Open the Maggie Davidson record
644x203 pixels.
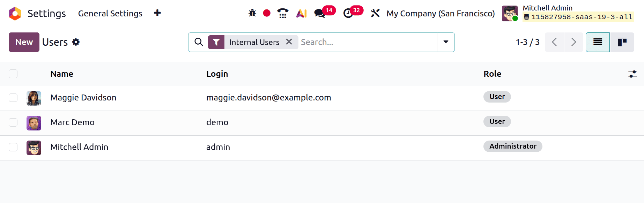[83, 98]
